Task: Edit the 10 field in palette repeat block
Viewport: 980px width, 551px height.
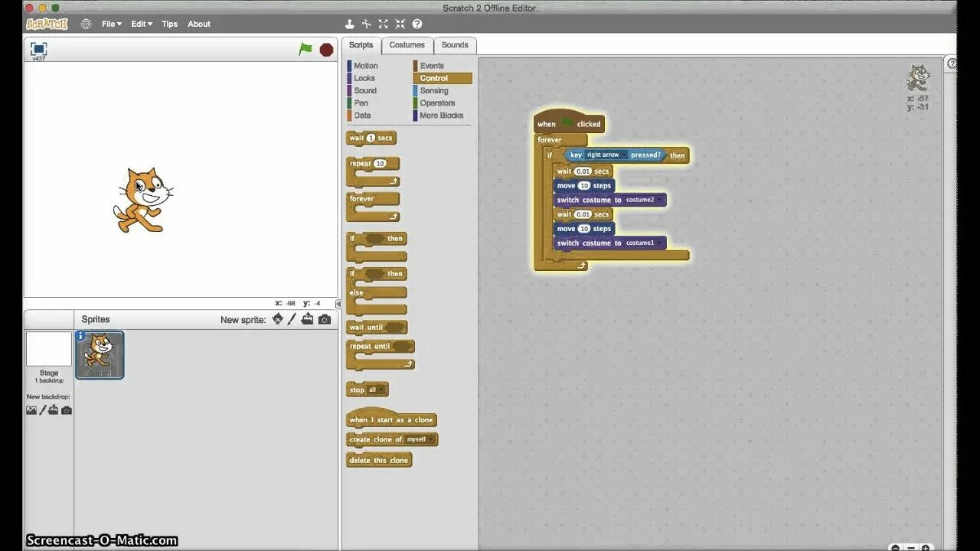Action: tap(380, 164)
